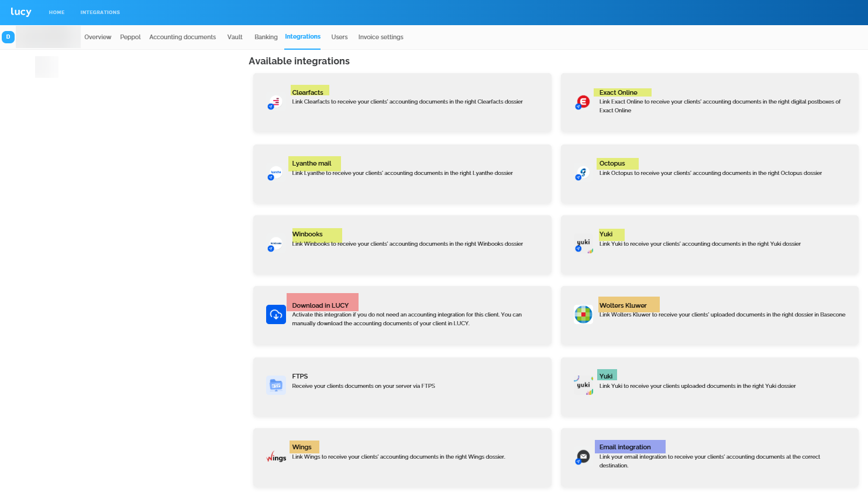Click the Lyanthe mail logo icon

point(275,173)
